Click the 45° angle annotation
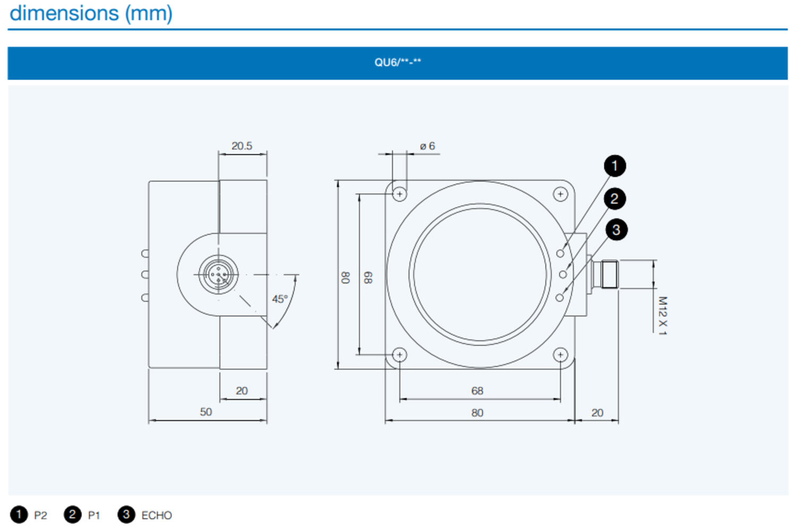This screenshot has width=796, height=532. (x=280, y=299)
